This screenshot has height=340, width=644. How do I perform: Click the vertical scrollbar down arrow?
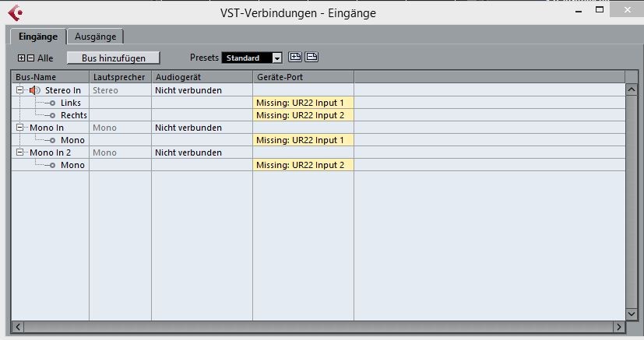(x=632, y=314)
